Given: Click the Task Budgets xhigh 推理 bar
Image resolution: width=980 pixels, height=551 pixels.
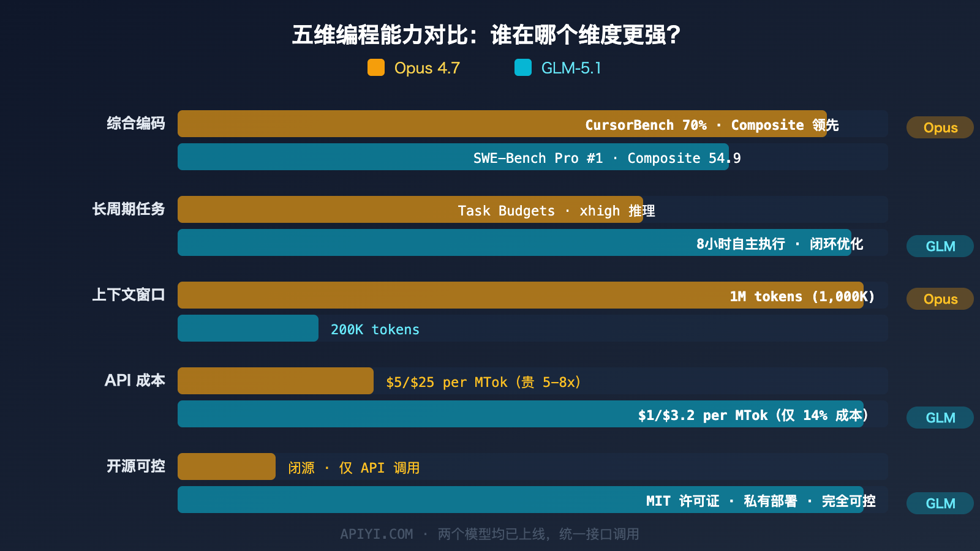Looking at the screenshot, I should pyautogui.click(x=410, y=209).
